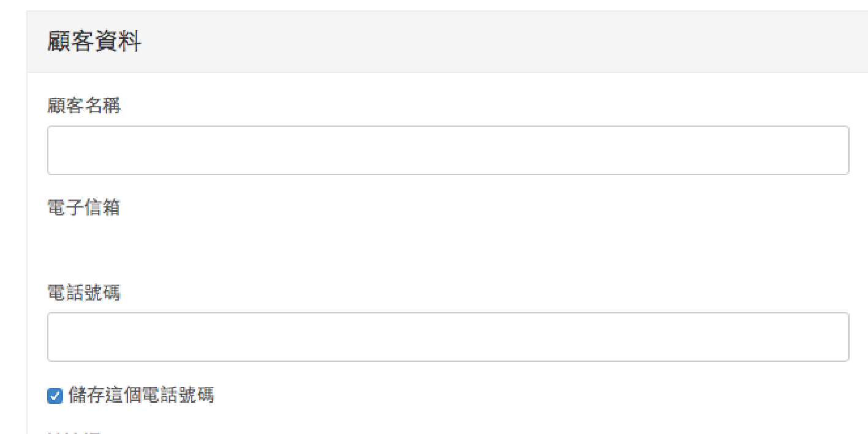Click the 電子信箱 field label
Screen dimensions: 868x434
[84, 208]
